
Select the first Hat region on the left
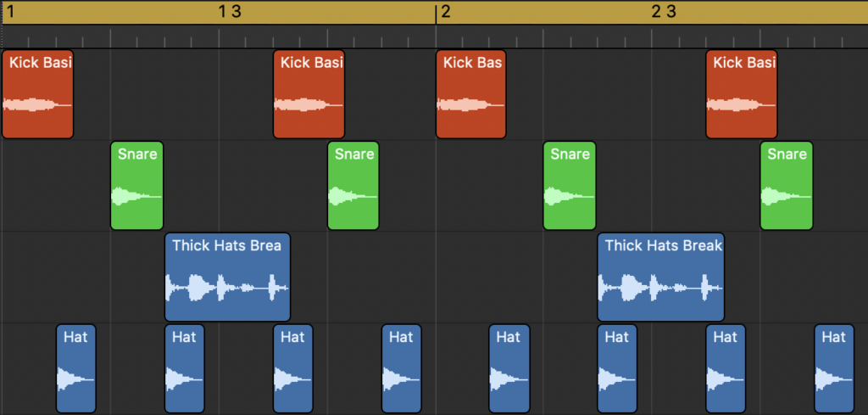75,368
